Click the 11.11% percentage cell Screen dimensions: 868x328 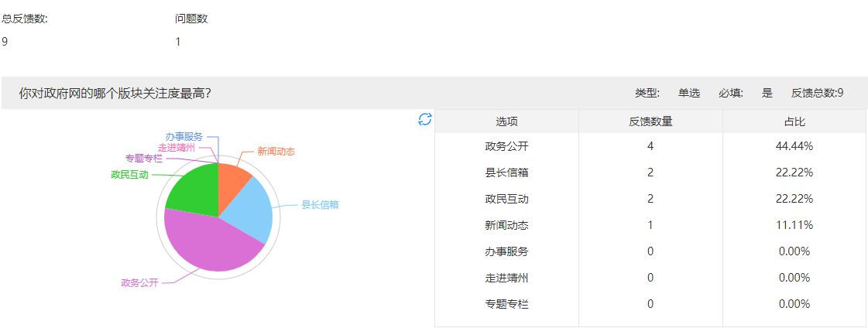794,225
